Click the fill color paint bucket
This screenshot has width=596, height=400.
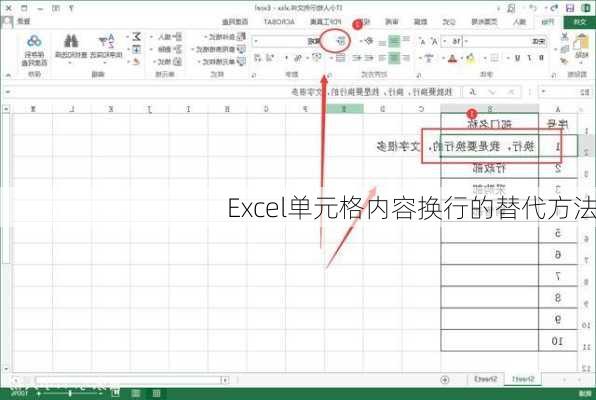(470, 58)
